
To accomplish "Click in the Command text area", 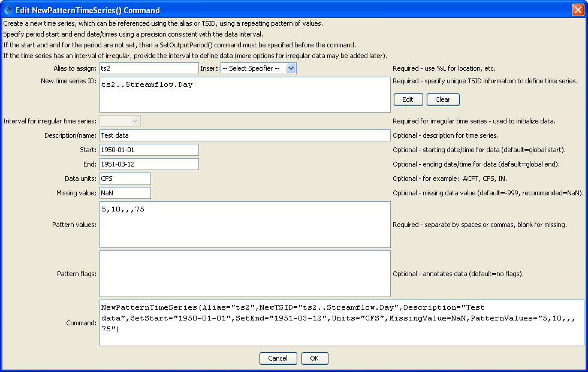I will [x=342, y=323].
